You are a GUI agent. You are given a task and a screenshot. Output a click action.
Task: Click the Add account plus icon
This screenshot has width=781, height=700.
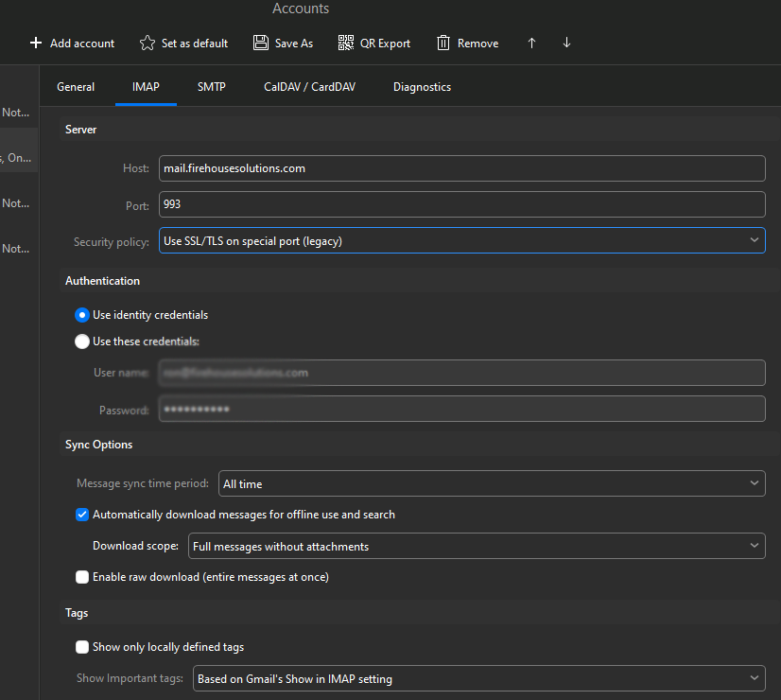click(x=36, y=44)
